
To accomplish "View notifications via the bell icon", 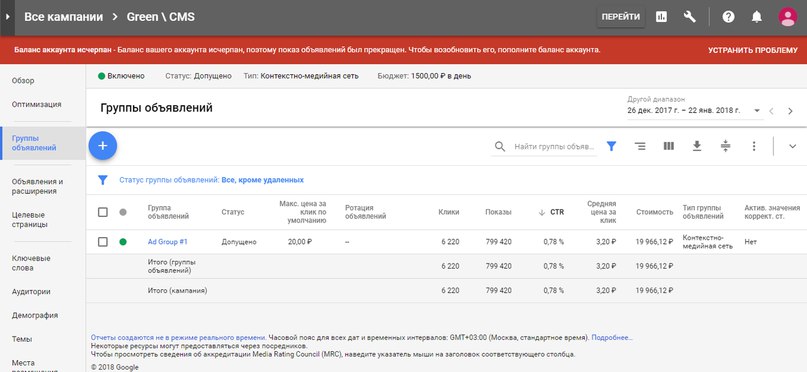I will coord(757,17).
